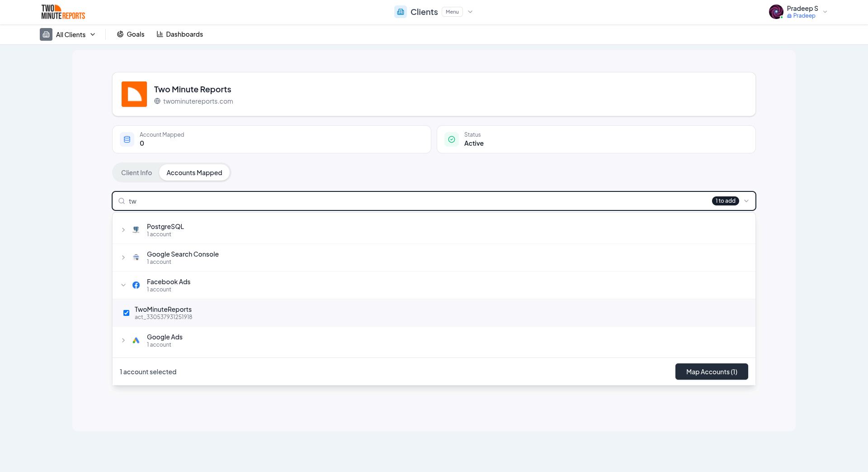Click the PostgreSQL data source icon
Viewport: 868px width, 472px height.
(136, 229)
